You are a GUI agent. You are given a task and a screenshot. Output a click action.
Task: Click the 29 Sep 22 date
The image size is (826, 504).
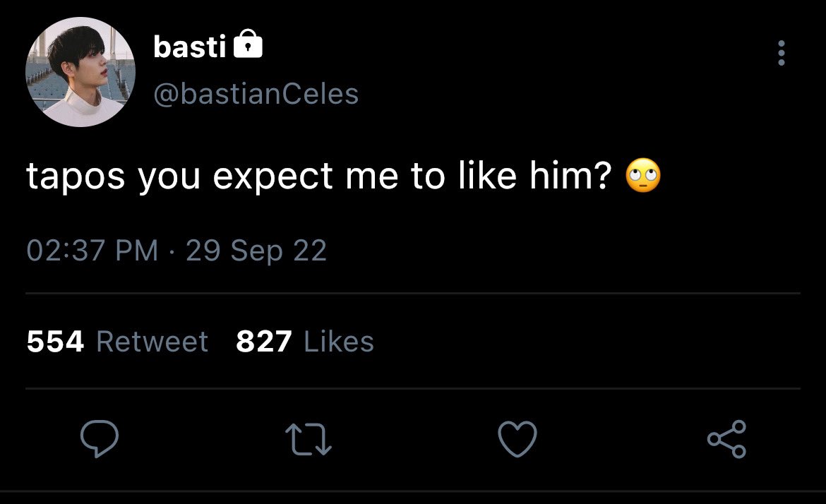256,251
